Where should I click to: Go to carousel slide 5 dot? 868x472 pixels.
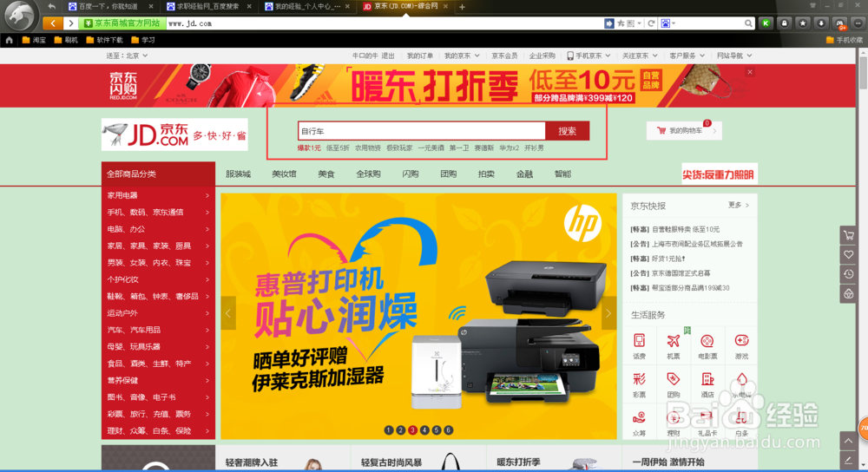[x=437, y=430]
